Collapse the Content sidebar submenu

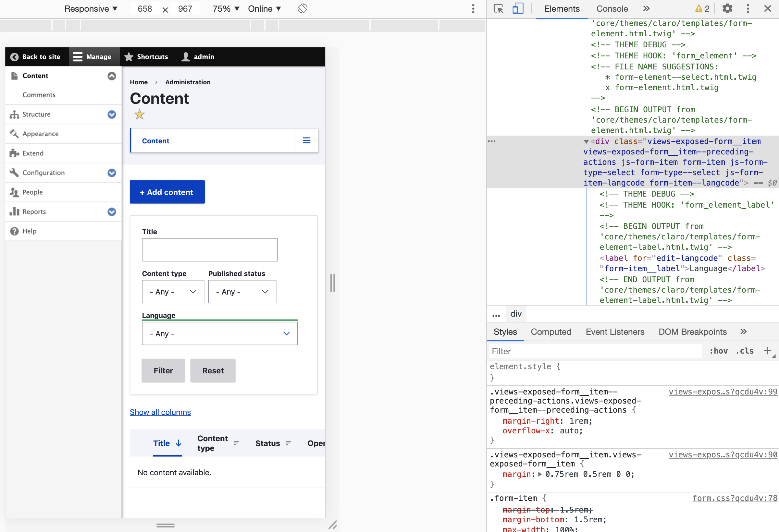click(x=112, y=76)
